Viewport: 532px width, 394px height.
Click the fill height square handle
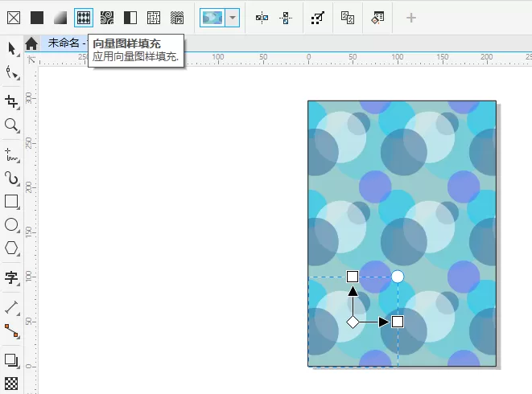pyautogui.click(x=353, y=277)
